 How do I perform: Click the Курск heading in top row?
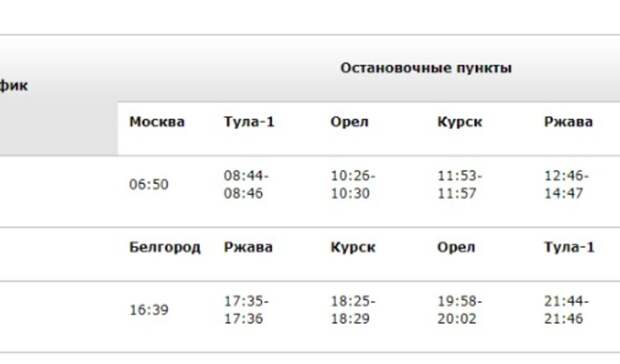point(460,122)
